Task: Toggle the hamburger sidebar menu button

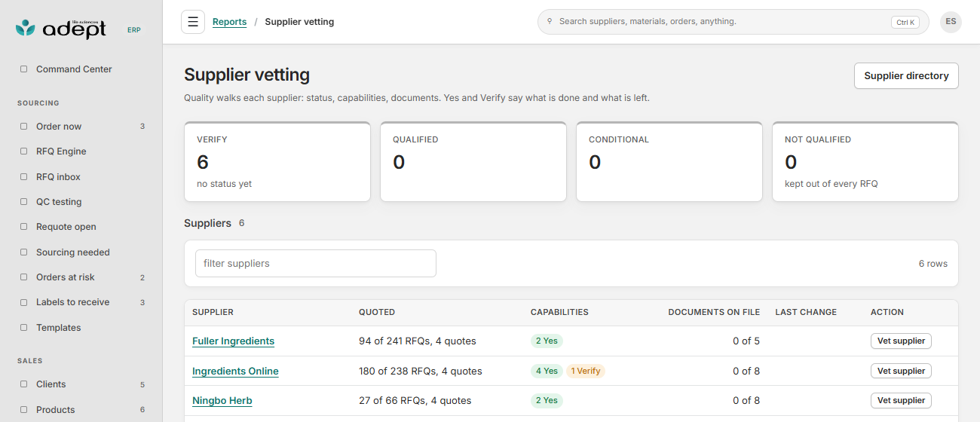Action: click(193, 22)
